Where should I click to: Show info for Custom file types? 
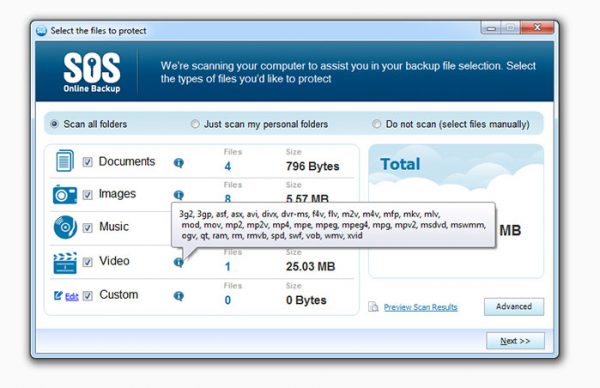pos(179,296)
